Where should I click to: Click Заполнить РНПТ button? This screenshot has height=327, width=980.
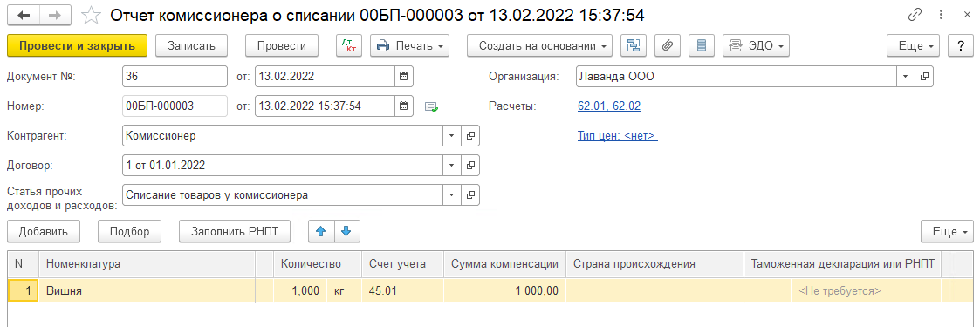(x=235, y=232)
